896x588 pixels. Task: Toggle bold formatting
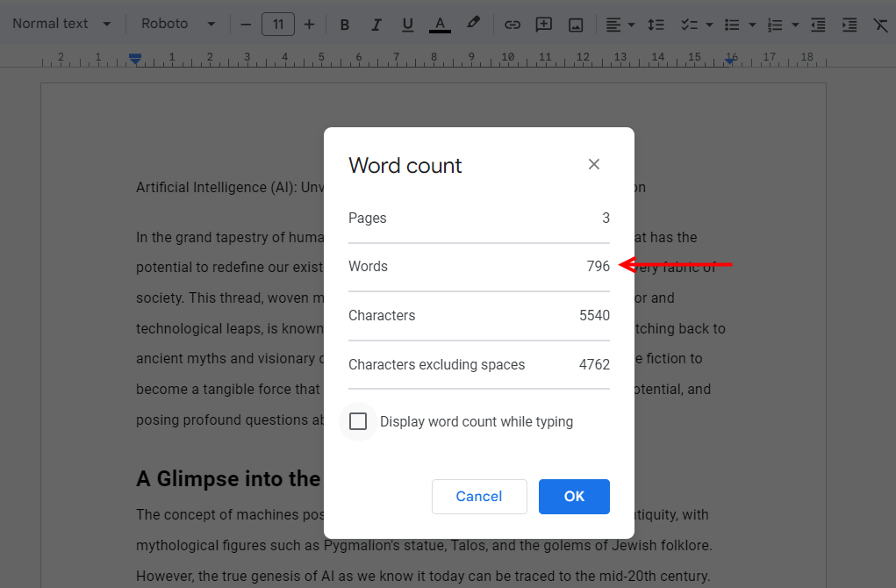345,25
